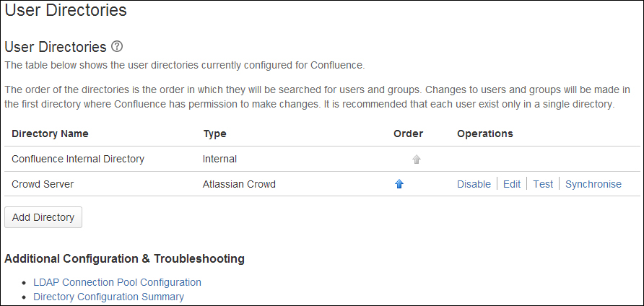Image resolution: width=644 pixels, height=306 pixels.
Task: Click the Type column header
Action: pyautogui.click(x=214, y=134)
